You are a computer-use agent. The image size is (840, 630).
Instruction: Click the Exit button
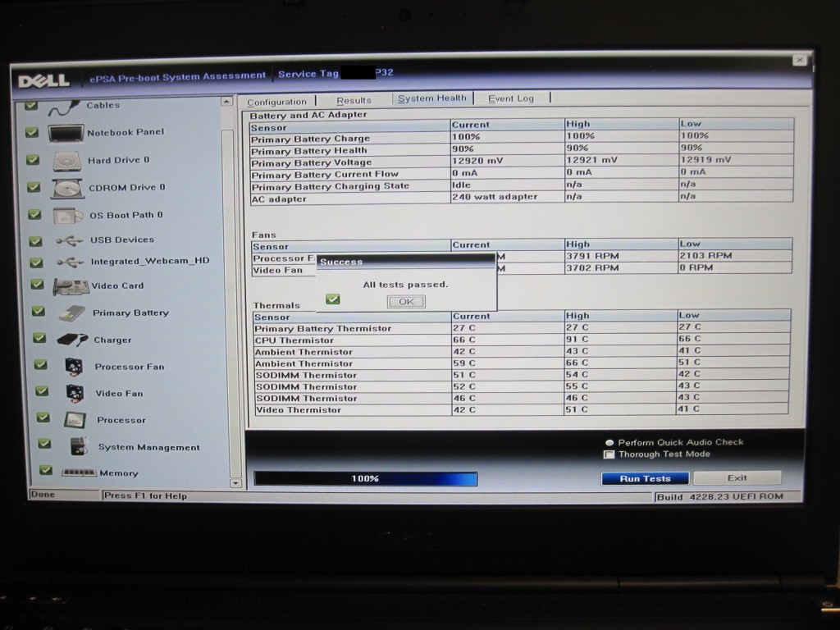[737, 477]
